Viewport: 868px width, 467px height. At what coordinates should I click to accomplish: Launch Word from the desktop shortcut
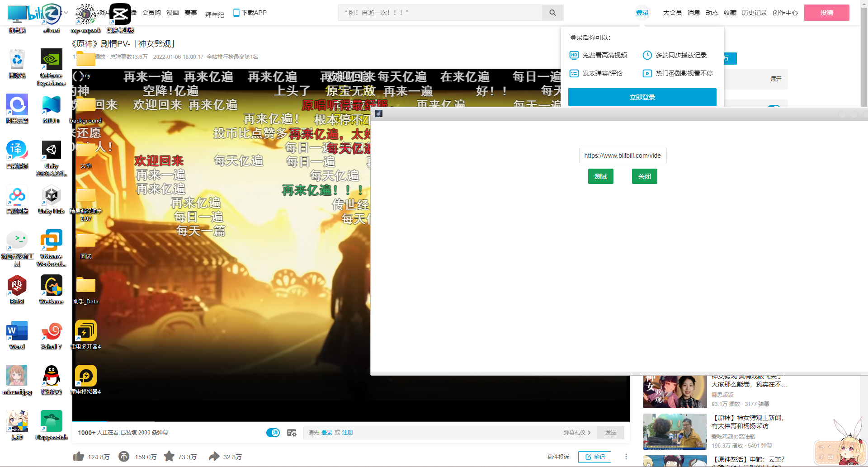pos(17,335)
